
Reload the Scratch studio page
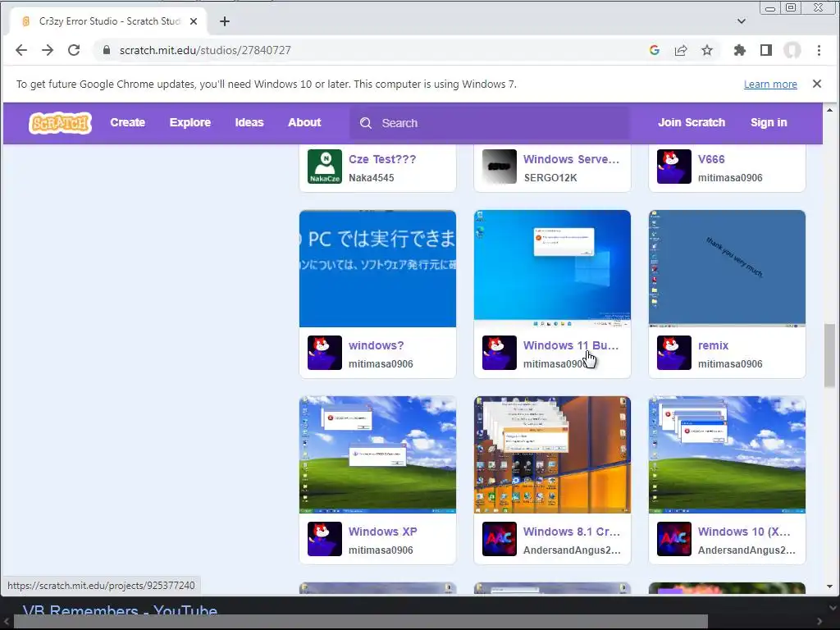(x=74, y=50)
